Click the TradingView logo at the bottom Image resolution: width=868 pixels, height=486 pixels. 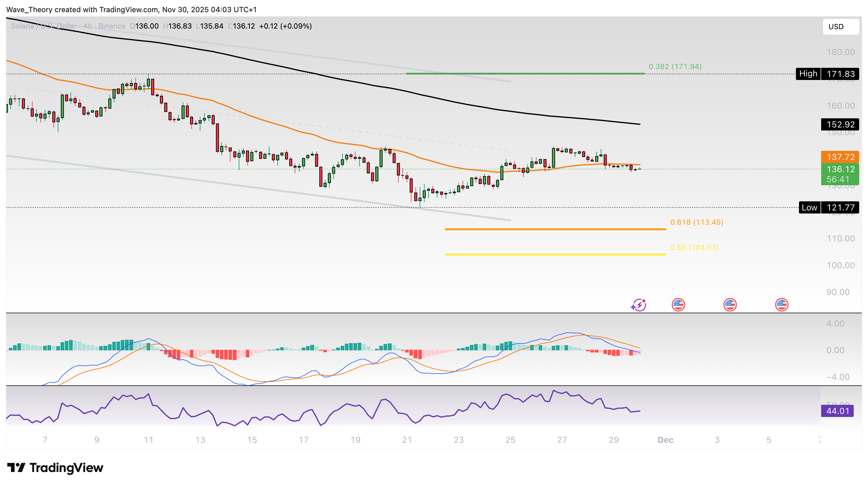click(56, 468)
